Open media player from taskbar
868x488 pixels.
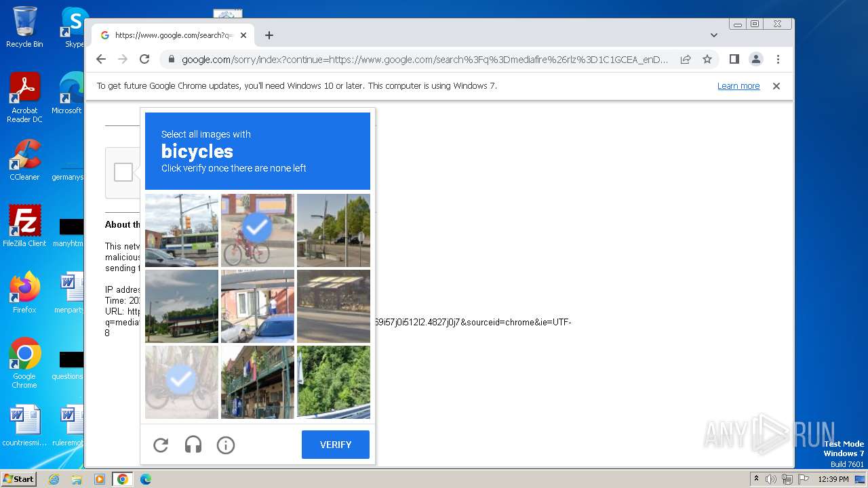coord(100,479)
